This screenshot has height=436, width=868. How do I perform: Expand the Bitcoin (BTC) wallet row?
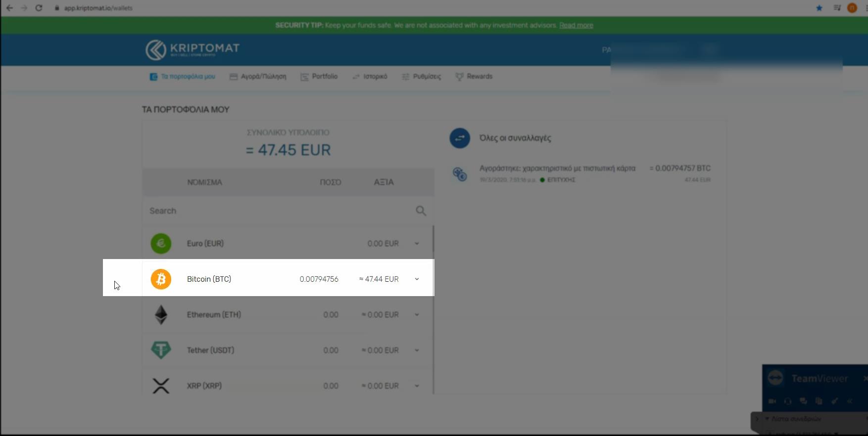coord(417,279)
